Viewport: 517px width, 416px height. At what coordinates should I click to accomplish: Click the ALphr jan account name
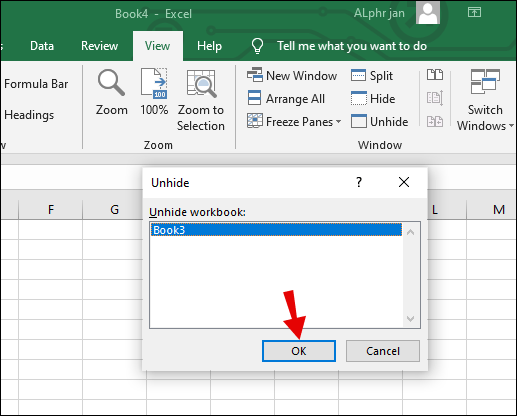coord(379,13)
